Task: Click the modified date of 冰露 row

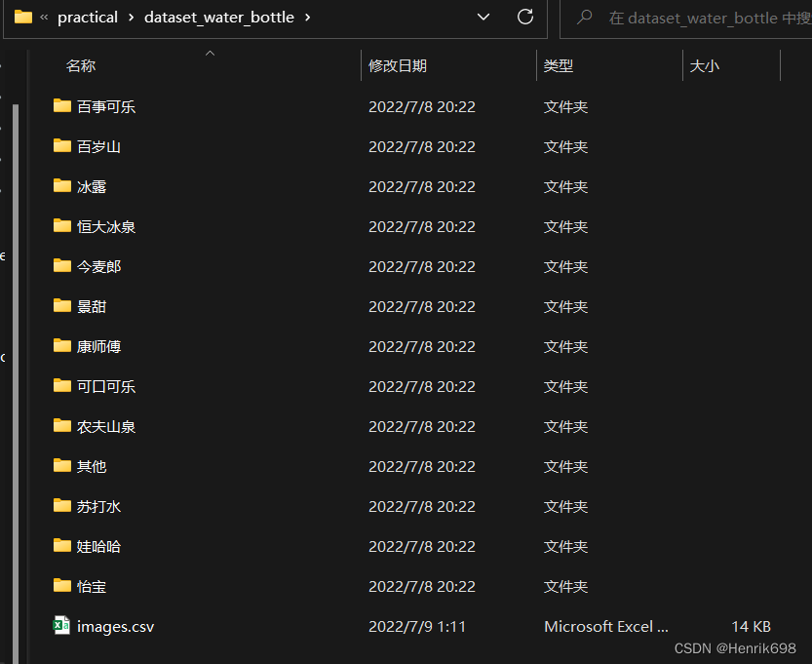Action: [x=421, y=186]
